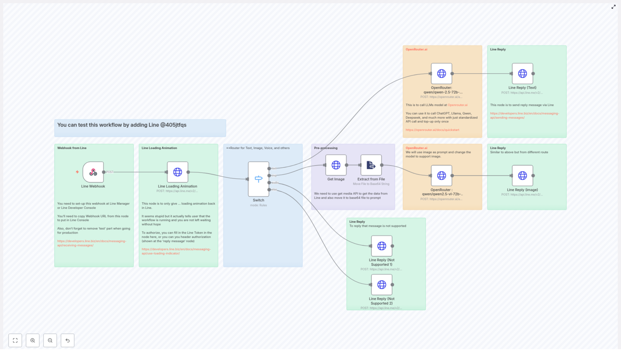Click the zoom in button
This screenshot has height=364, width=621.
pyautogui.click(x=33, y=340)
